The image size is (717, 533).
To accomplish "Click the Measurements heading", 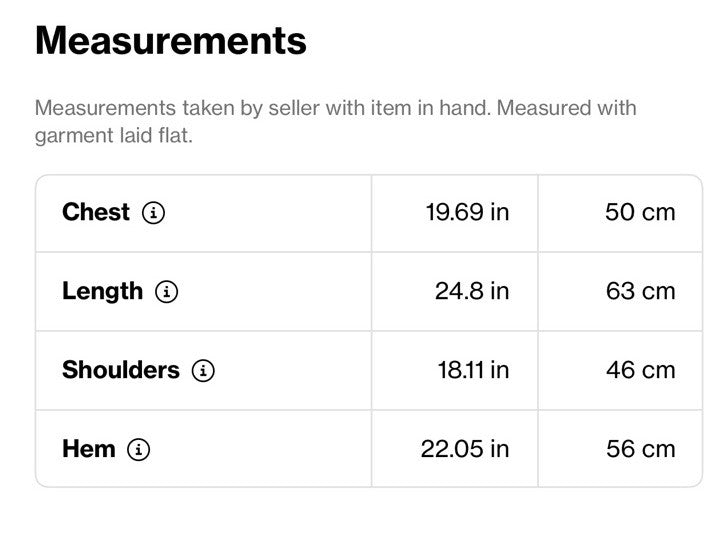I will point(171,41).
